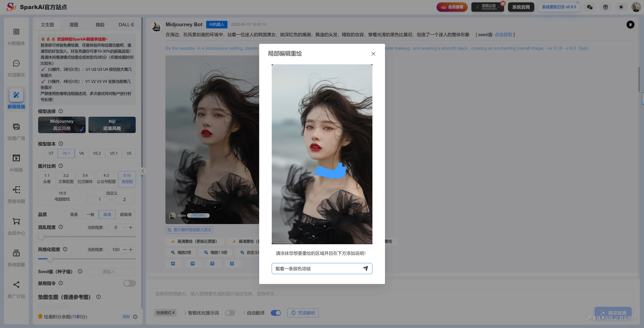Select the 9:16 海报图 aspect ratio
The height and width of the screenshot is (328, 644).
point(127,179)
